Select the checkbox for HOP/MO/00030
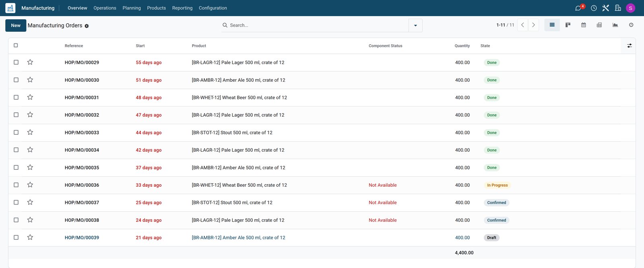This screenshot has height=268, width=644. pyautogui.click(x=16, y=80)
